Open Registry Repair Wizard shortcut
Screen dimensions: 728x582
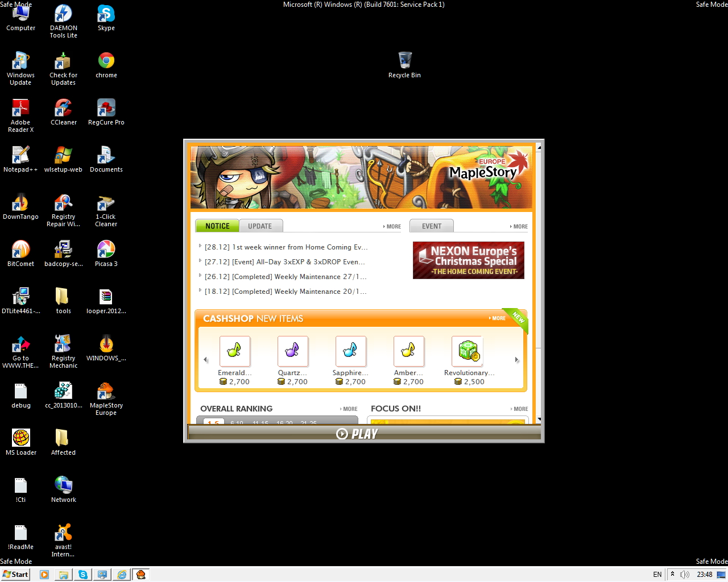[x=63, y=210]
